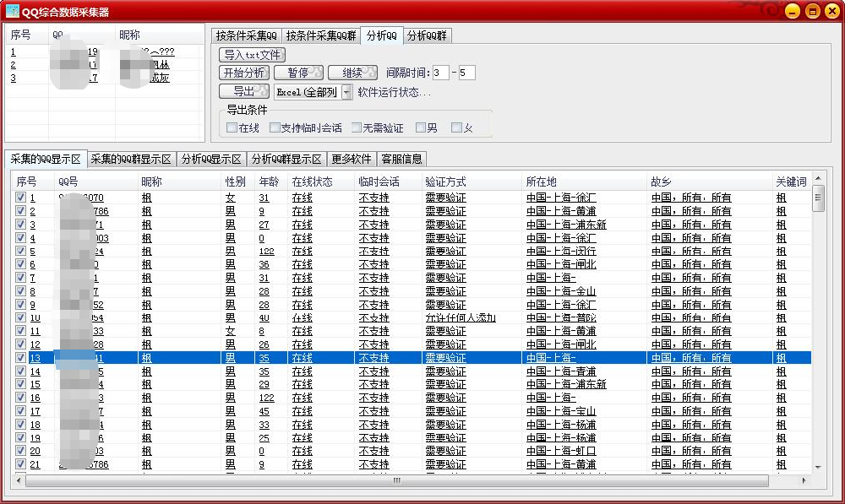Click 在线状态 column header
The image size is (845, 504).
click(x=320, y=182)
